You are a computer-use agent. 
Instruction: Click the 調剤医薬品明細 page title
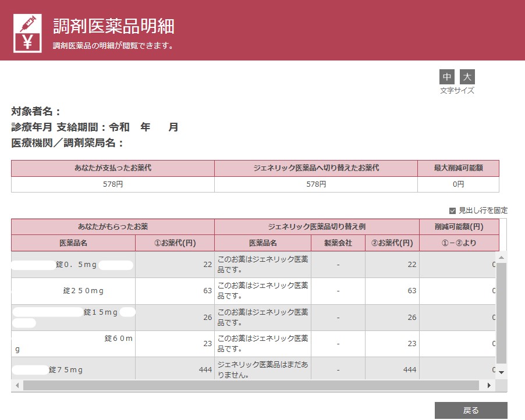pos(113,26)
